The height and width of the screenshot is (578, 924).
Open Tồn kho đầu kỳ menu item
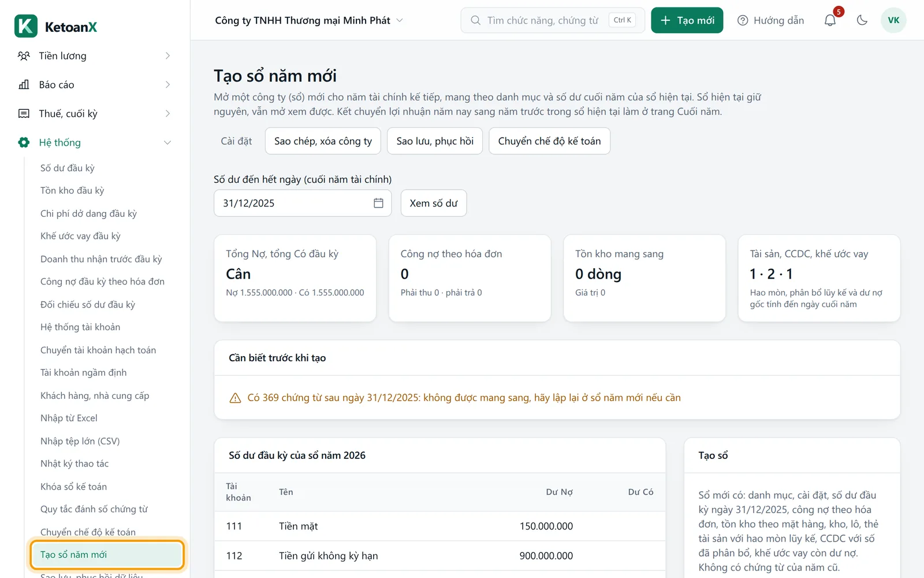[x=72, y=191]
